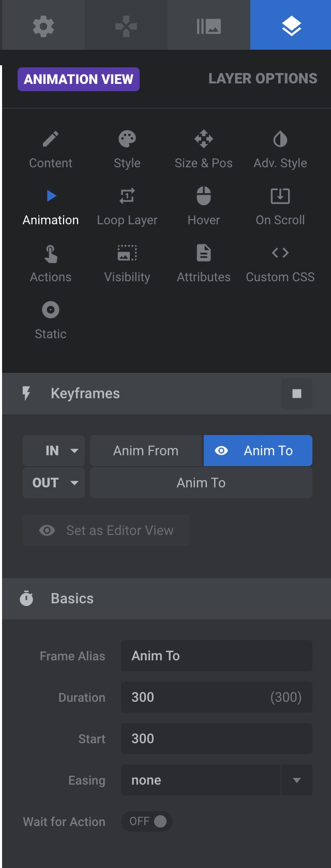Expand the OUT keyframe dropdown

[x=54, y=483]
